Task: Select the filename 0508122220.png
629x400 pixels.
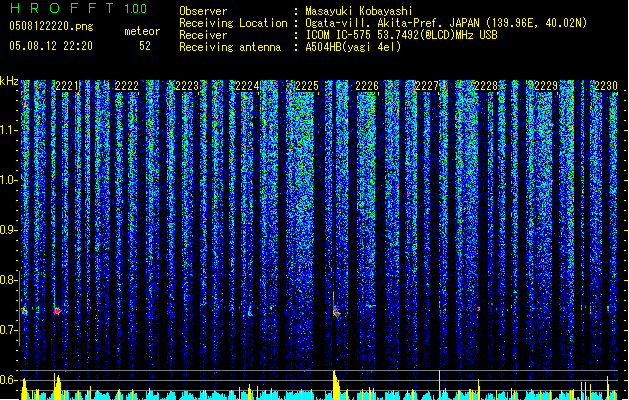Action: click(x=51, y=26)
